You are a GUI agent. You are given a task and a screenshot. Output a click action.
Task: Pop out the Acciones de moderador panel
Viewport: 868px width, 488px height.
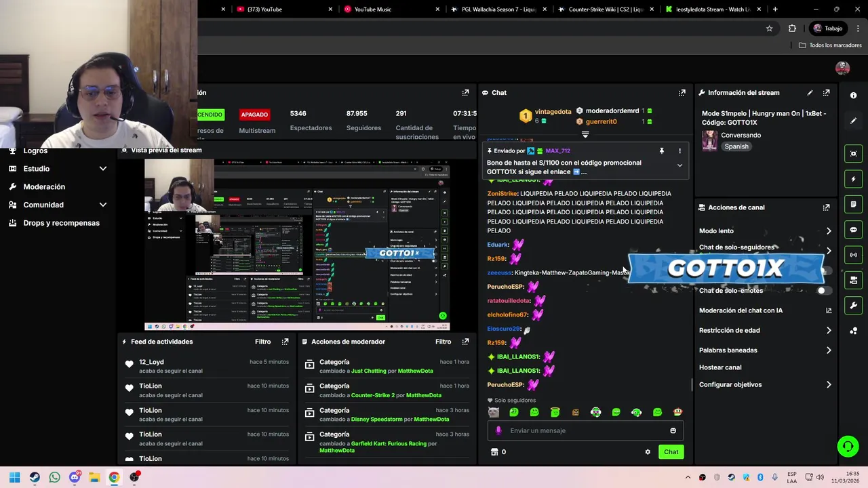click(465, 342)
